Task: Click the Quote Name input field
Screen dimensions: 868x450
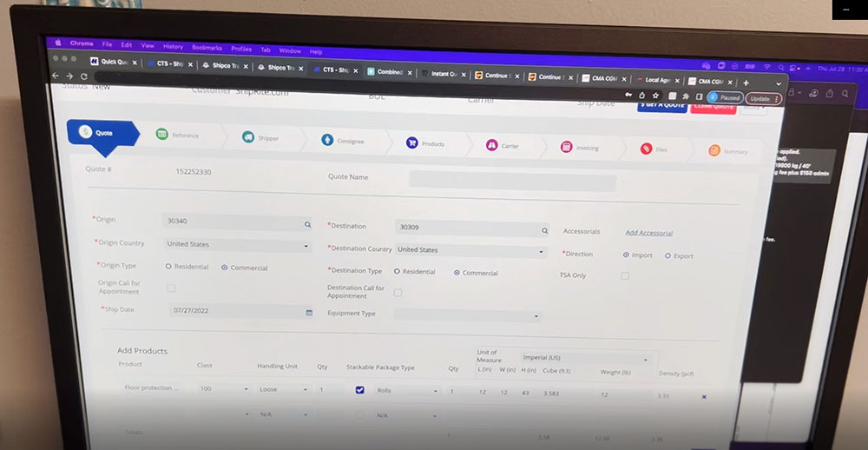Action: click(512, 181)
